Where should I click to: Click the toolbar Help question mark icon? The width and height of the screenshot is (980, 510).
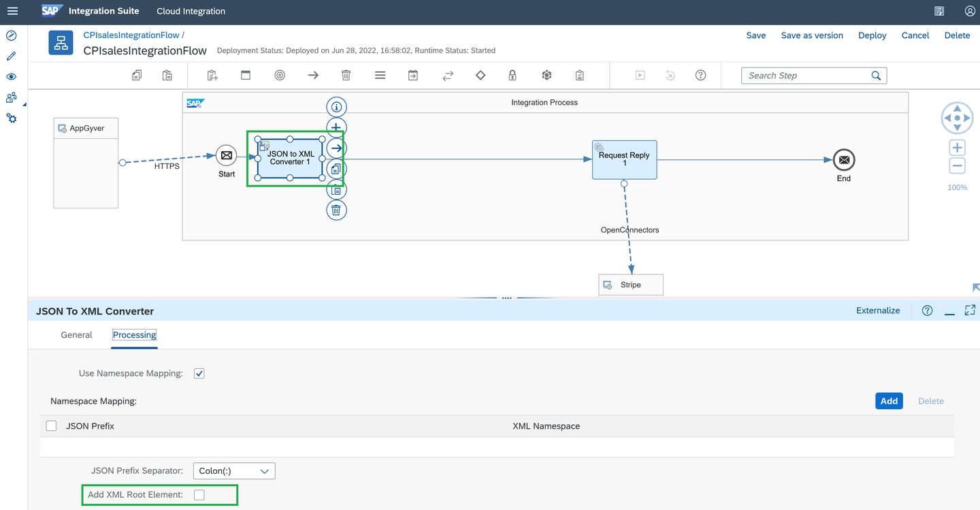point(700,76)
